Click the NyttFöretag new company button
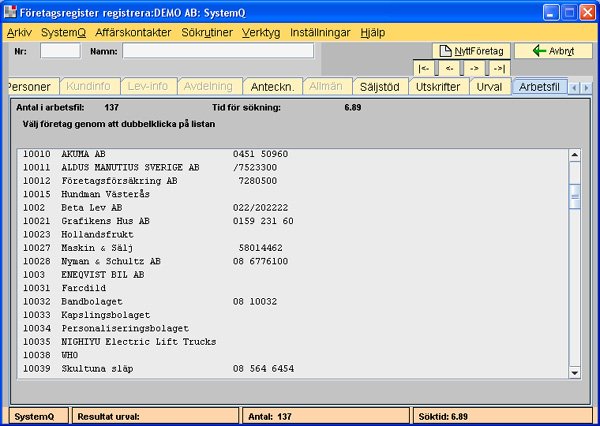 (472, 51)
